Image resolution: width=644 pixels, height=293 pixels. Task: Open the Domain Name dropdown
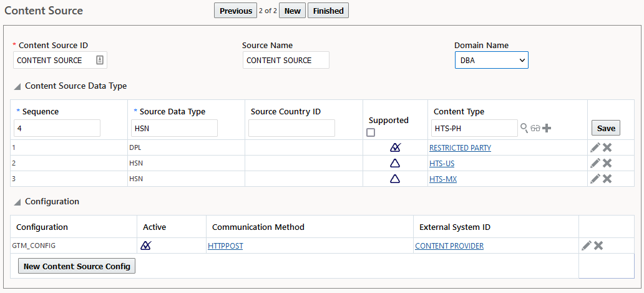click(x=492, y=60)
